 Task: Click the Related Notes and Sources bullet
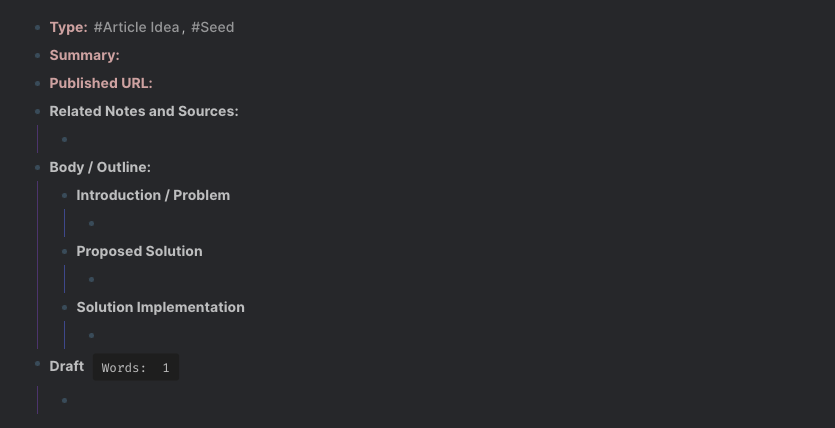point(38,111)
